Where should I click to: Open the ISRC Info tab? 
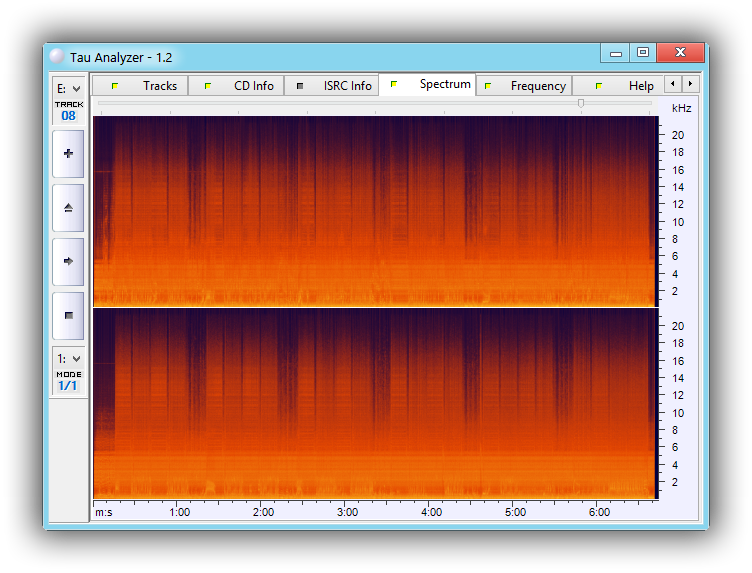pyautogui.click(x=331, y=86)
